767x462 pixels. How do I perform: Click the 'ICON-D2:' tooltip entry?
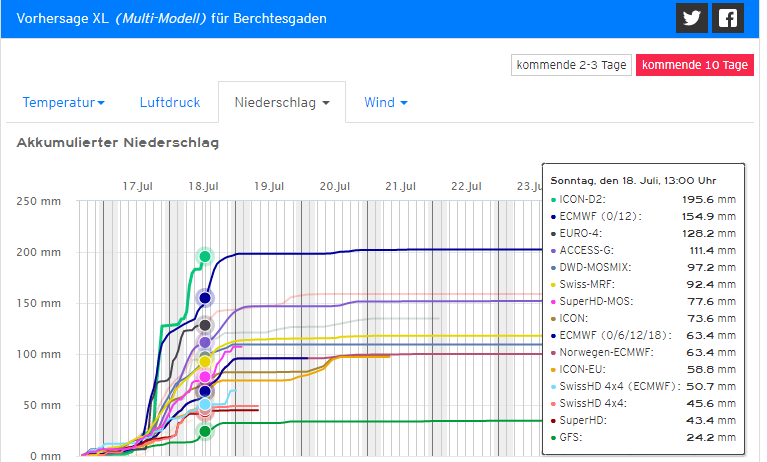click(583, 199)
